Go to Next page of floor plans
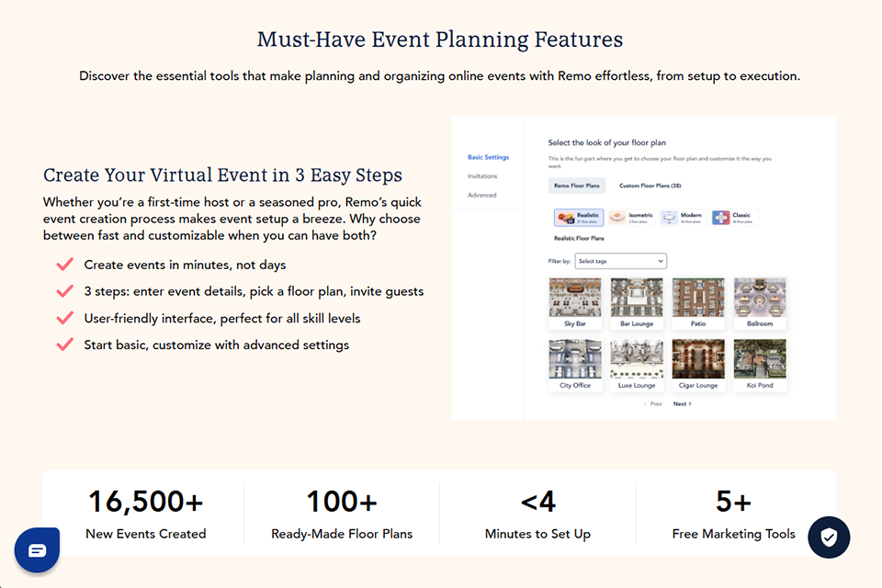The width and height of the screenshot is (882, 588). pyautogui.click(x=683, y=404)
